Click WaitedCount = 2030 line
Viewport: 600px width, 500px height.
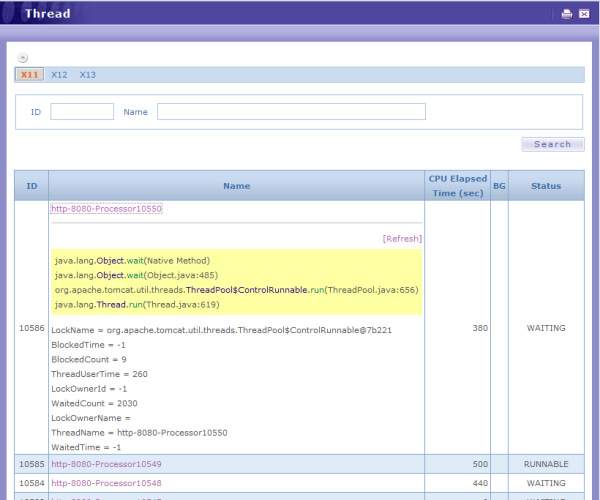(94, 404)
